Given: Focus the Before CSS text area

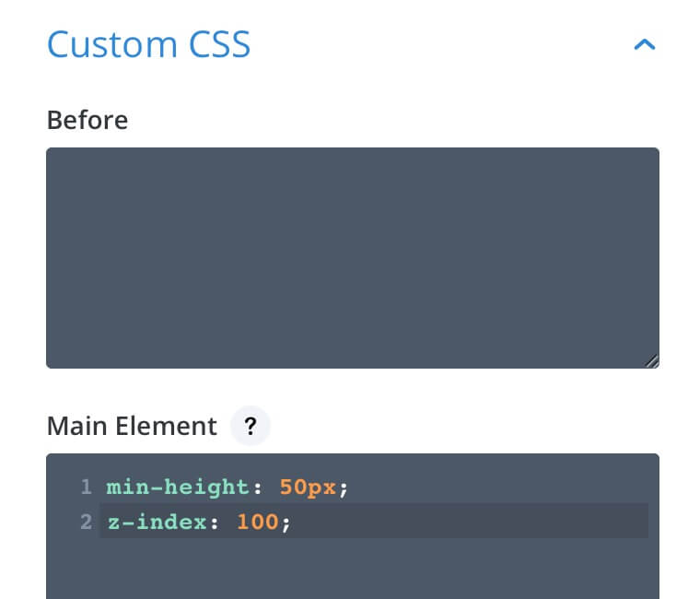Looking at the screenshot, I should click(x=352, y=258).
